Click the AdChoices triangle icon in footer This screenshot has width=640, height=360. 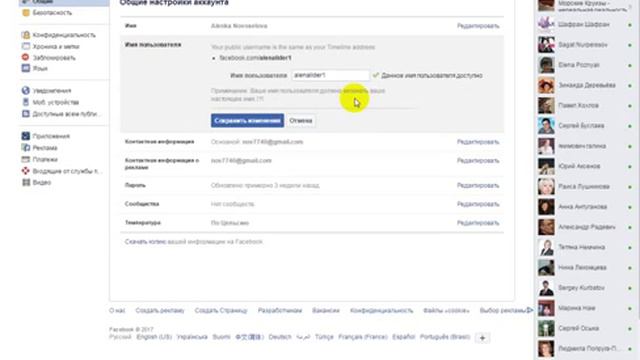(x=529, y=310)
